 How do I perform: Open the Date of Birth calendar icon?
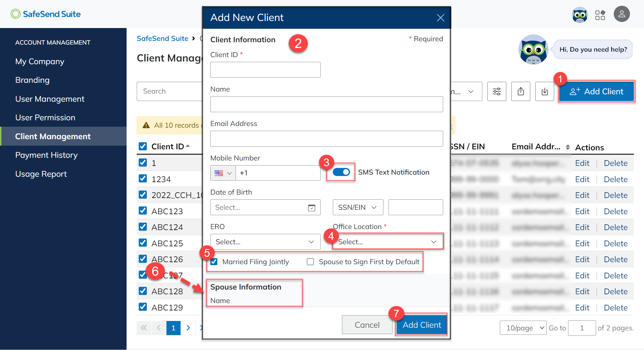coord(311,207)
